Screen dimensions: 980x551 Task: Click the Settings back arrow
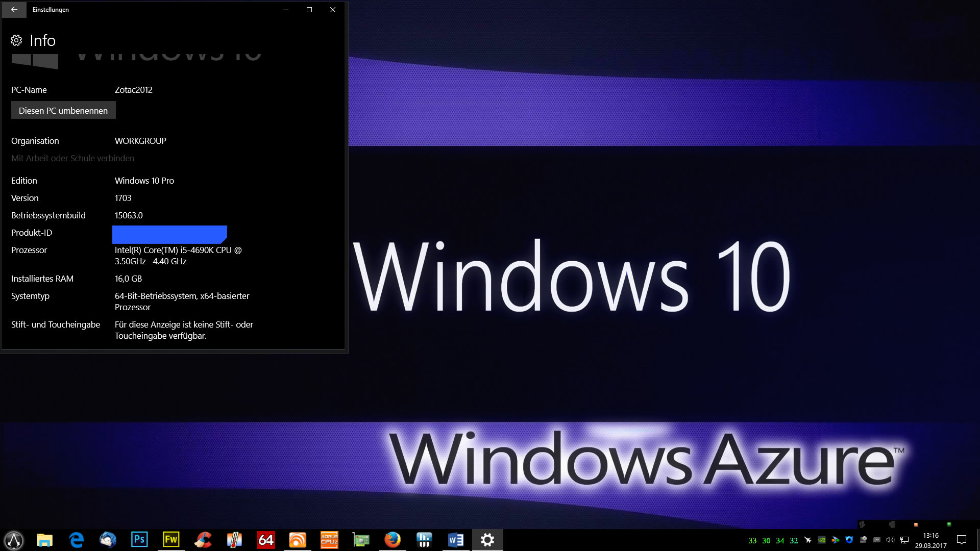(14, 10)
